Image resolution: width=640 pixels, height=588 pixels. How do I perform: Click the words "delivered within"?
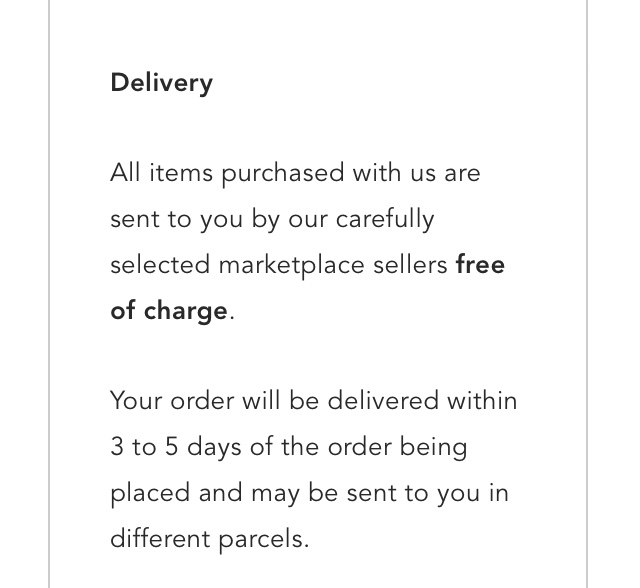[423, 400]
